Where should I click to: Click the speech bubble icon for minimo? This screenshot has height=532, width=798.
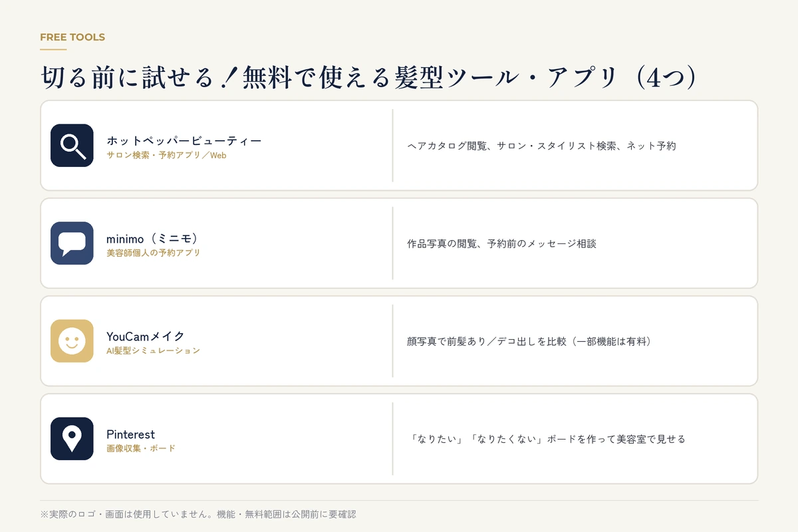coord(72,243)
